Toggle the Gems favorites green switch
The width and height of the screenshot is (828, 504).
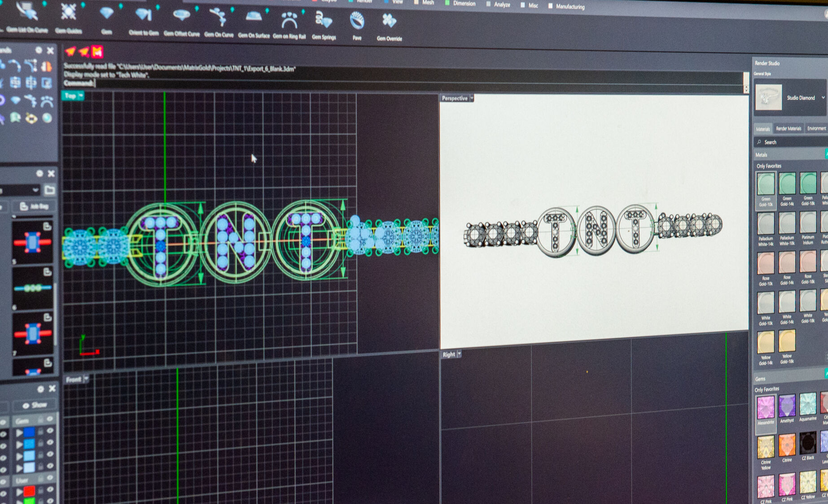pos(826,373)
